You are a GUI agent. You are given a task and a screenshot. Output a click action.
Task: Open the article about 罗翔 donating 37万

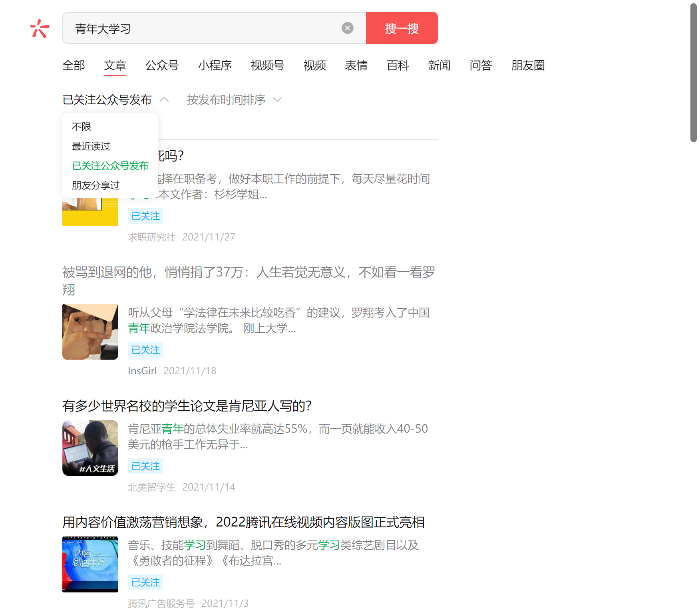249,280
